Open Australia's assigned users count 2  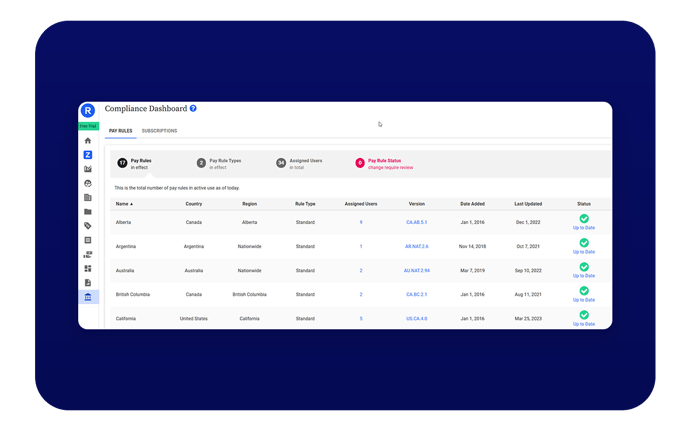coord(361,271)
